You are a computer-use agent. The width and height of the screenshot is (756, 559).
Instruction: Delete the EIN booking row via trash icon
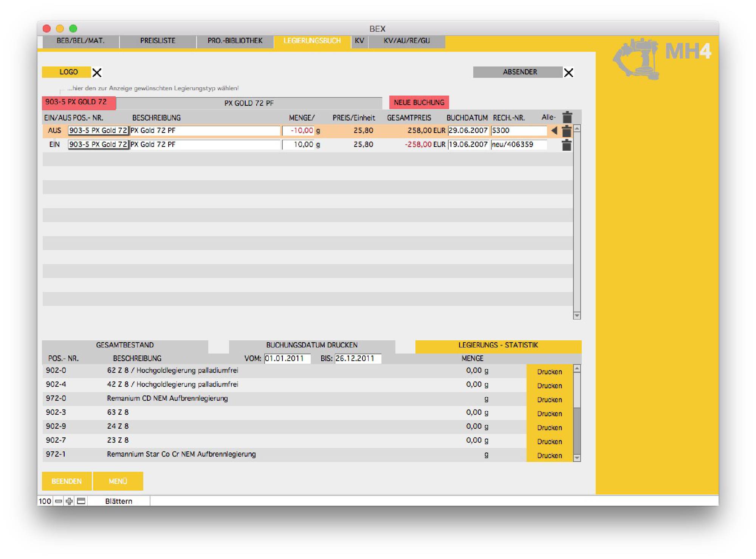[x=566, y=145]
